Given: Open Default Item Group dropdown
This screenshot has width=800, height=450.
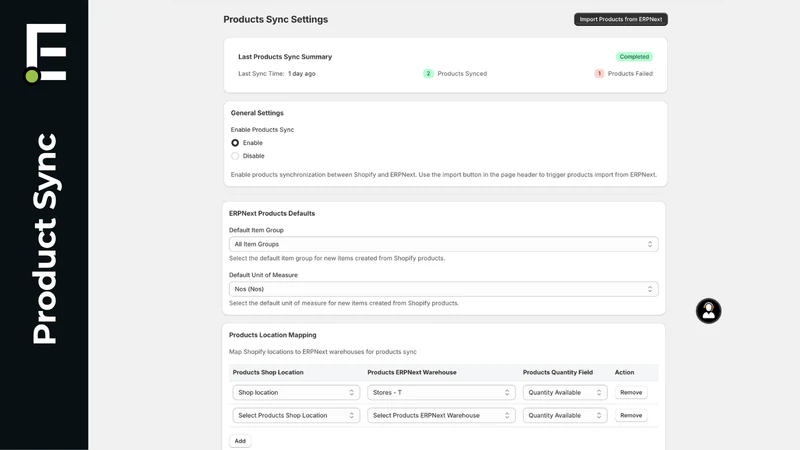Looking at the screenshot, I should click(x=443, y=244).
